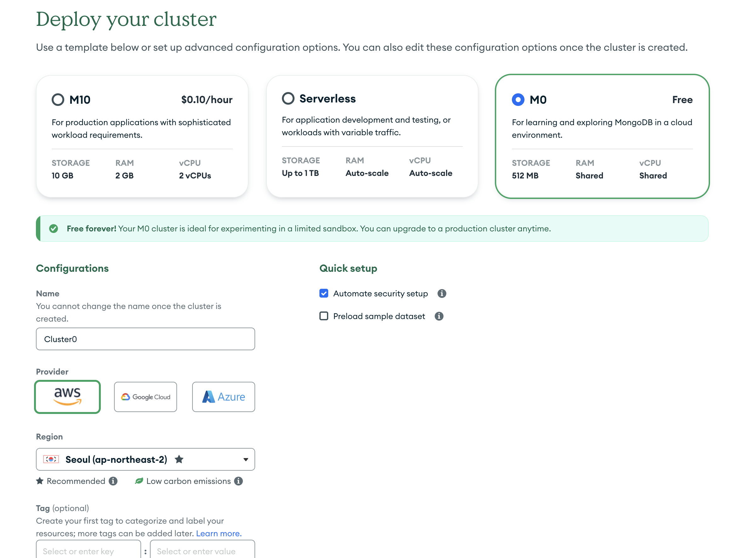
Task: Click info icon beside Preload sample dataset
Action: point(439,316)
